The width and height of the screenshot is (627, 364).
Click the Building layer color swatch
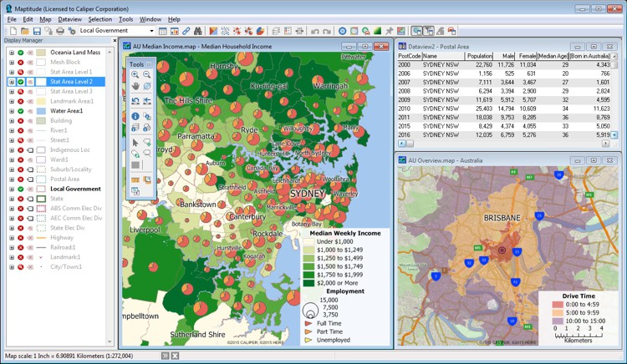tap(42, 121)
